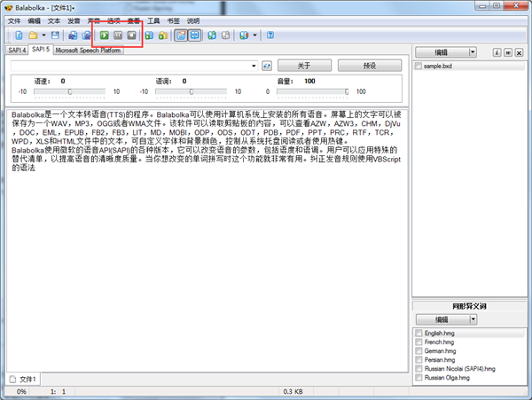Click the info 'i' icon in dictionary panel
Viewport: 532px width, 400px height.
pos(496,52)
